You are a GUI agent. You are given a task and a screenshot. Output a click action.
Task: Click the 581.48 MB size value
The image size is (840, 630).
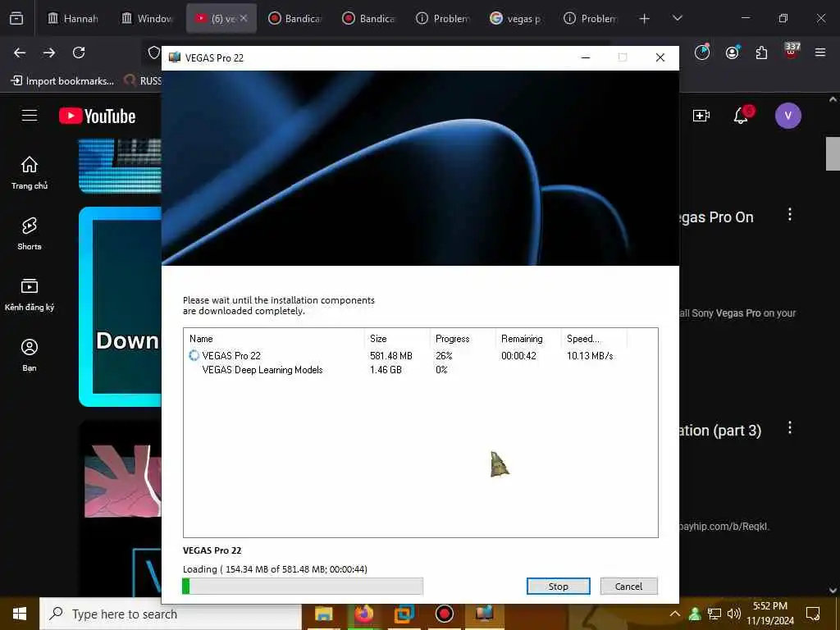391,356
